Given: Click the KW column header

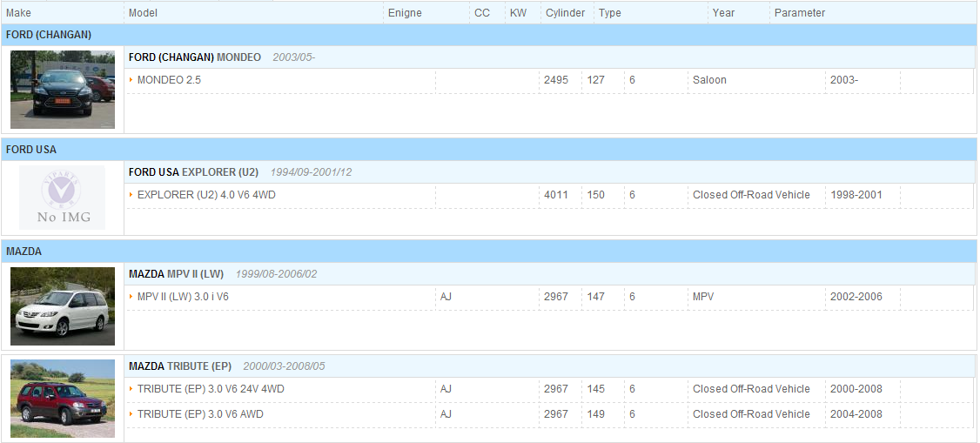Looking at the screenshot, I should 518,13.
